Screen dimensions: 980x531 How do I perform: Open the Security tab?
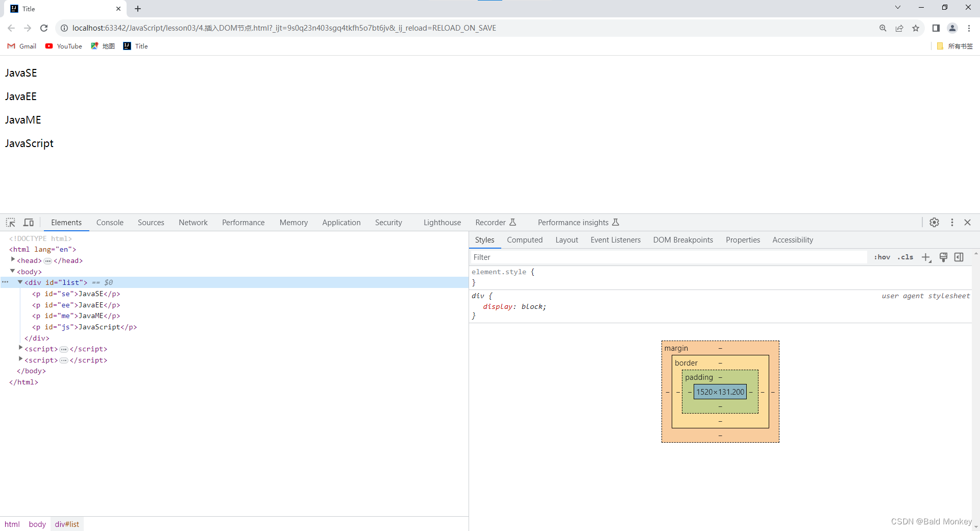[x=388, y=223]
